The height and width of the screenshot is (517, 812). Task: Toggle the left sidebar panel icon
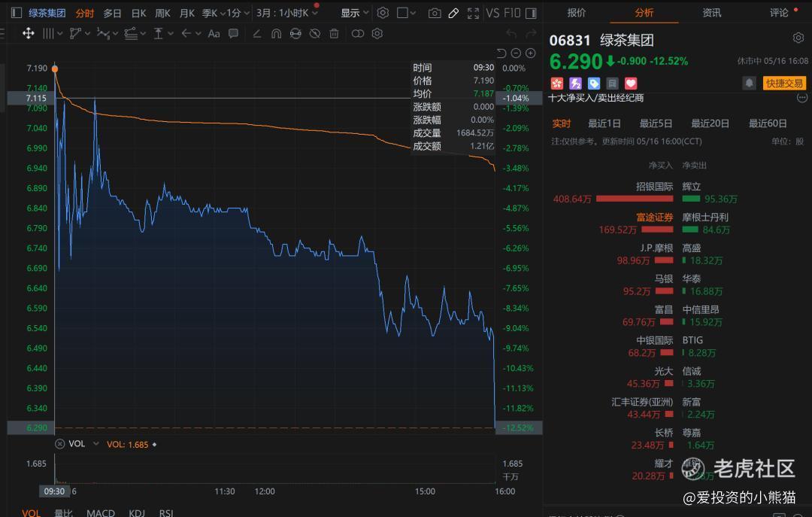coord(16,13)
